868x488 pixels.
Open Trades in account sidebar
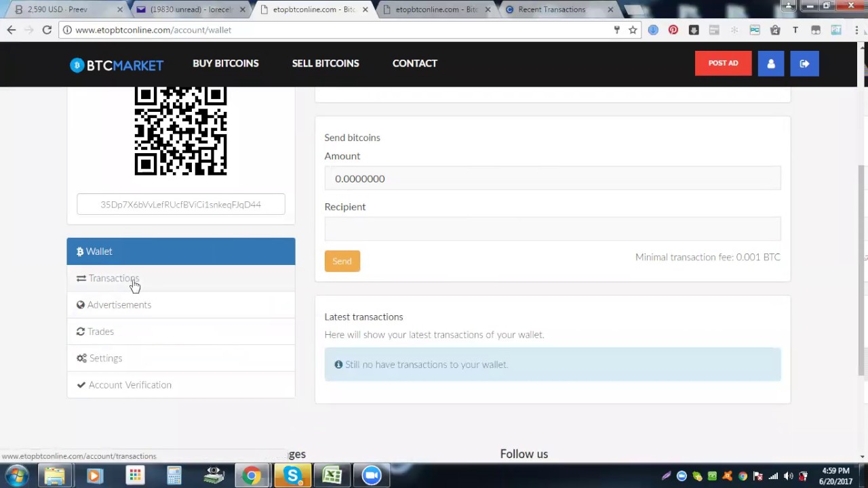[181, 331]
